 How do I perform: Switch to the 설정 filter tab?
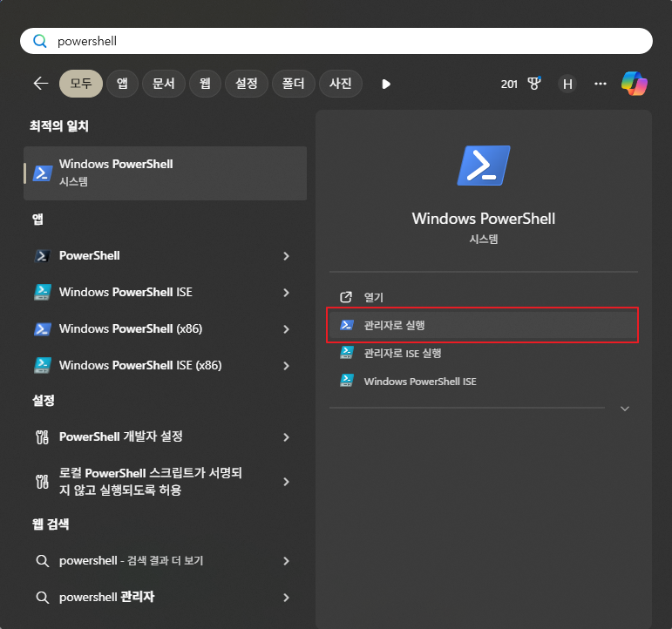247,83
